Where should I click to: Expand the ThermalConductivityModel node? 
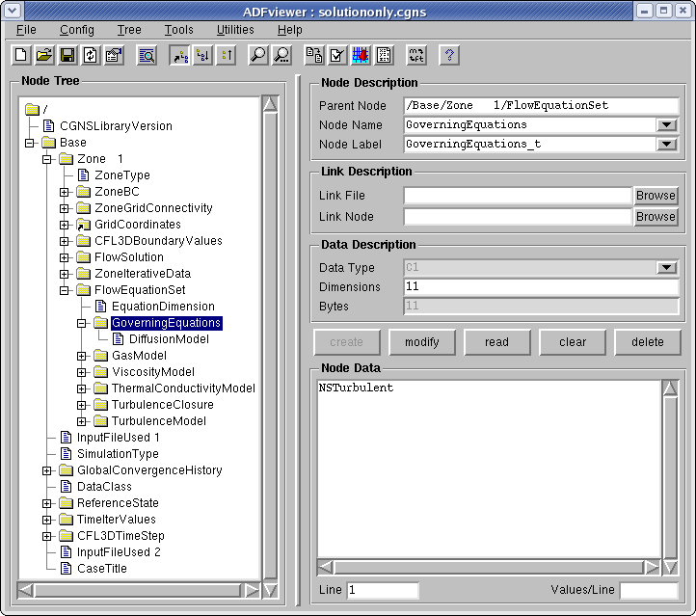tap(82, 388)
